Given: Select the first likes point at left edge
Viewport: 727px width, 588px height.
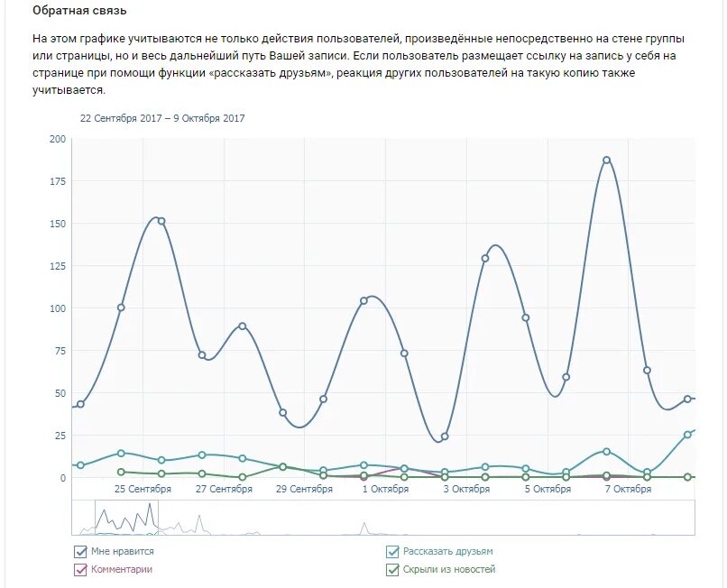Looking at the screenshot, I should (80, 404).
